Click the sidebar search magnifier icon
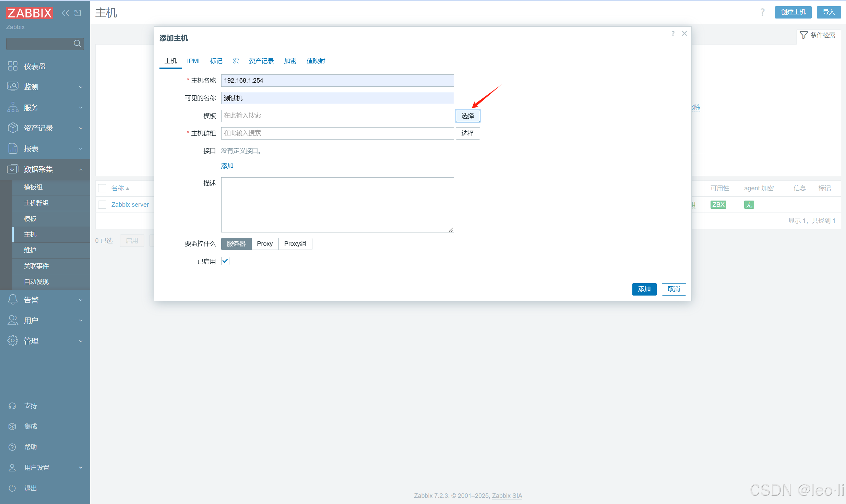This screenshot has height=504, width=846. click(x=78, y=44)
